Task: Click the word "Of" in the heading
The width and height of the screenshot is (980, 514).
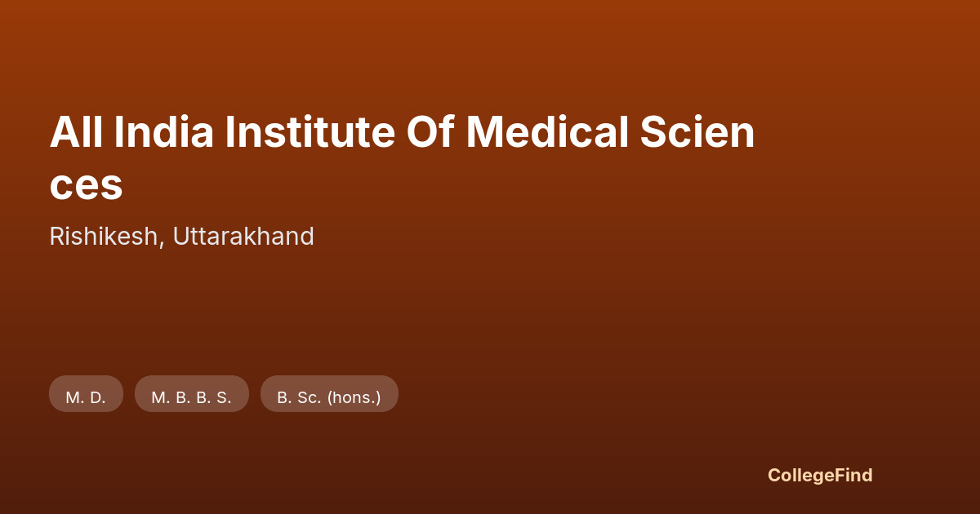Action: (430, 132)
